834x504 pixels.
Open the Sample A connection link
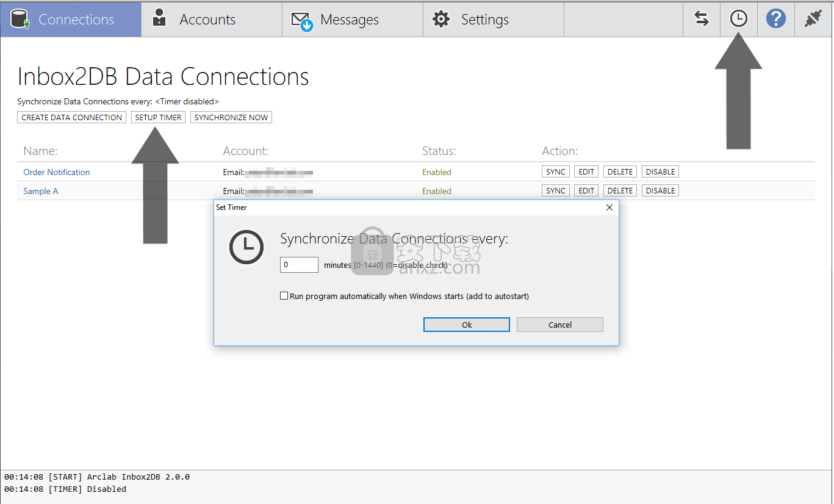[x=41, y=191]
